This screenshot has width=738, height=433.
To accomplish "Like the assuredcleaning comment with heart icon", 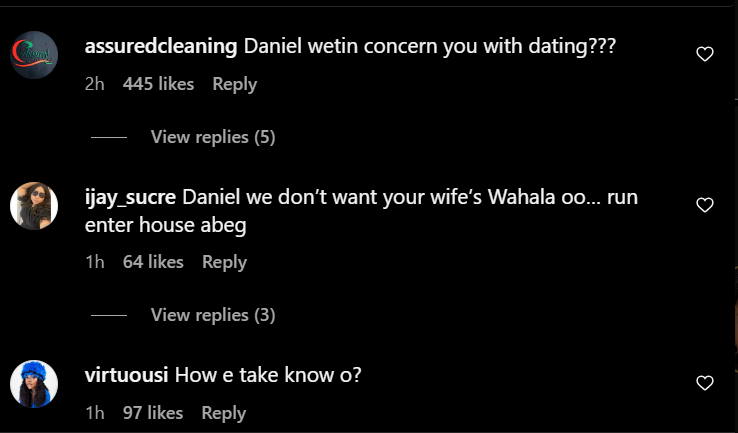I will 705,54.
